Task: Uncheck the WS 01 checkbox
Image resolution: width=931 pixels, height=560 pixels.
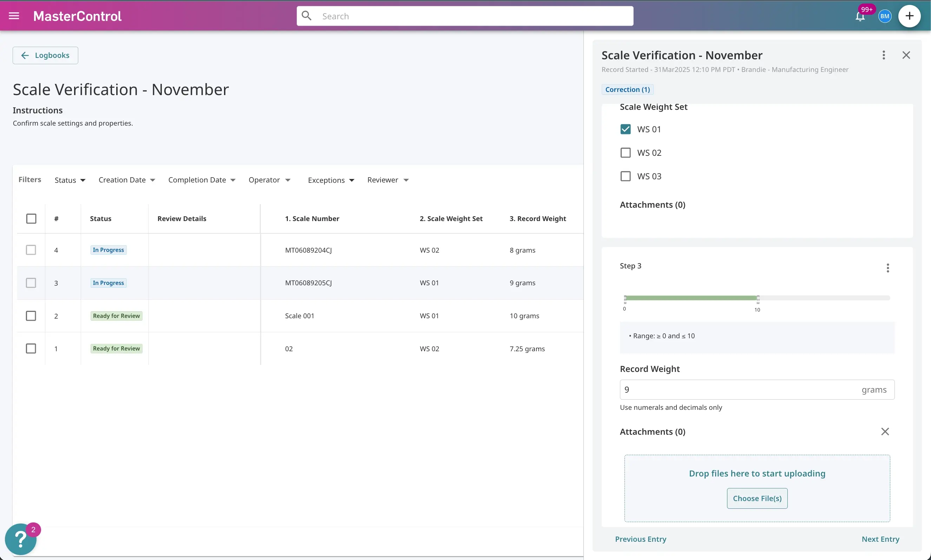Action: 625,129
